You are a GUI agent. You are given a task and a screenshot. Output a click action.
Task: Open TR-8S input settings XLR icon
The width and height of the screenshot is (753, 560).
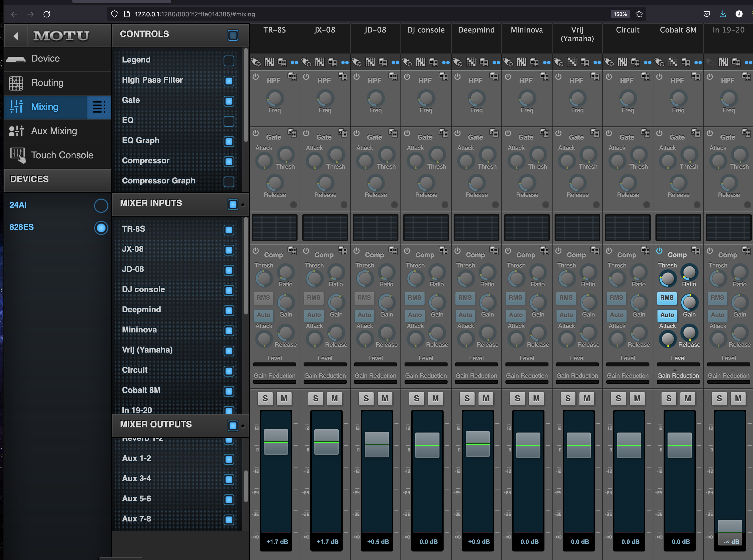(x=256, y=62)
